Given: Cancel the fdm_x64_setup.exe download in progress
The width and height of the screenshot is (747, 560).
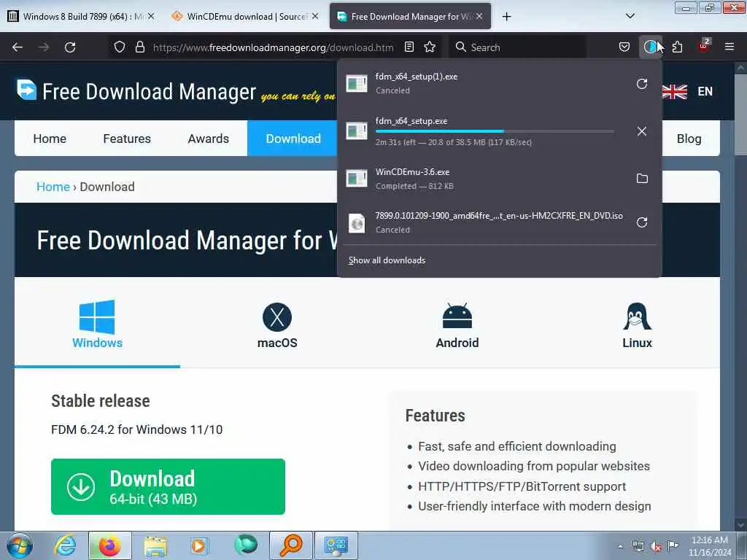Looking at the screenshot, I should [x=642, y=131].
